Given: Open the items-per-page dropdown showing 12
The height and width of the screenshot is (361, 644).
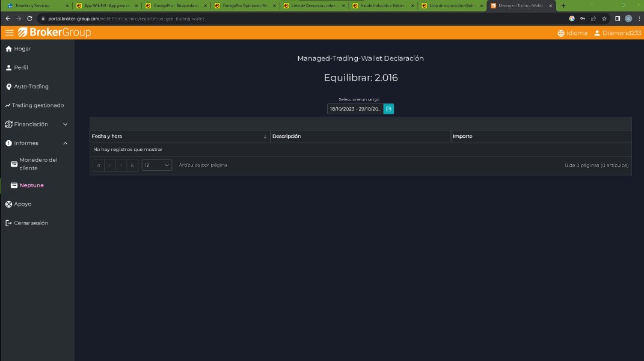Looking at the screenshot, I should (156, 165).
